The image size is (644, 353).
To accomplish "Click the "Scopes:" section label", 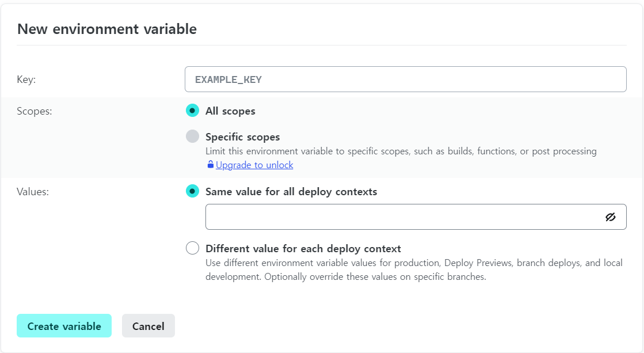I will 35,111.
